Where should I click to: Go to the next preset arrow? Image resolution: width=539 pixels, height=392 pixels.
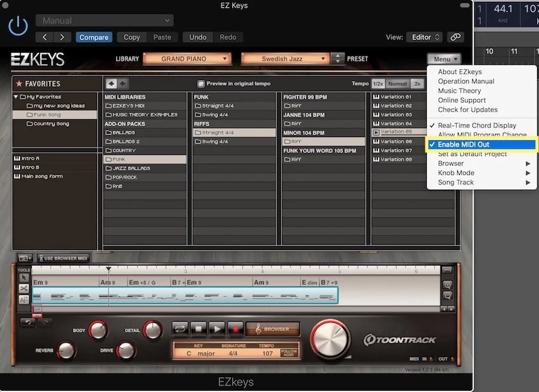pos(62,37)
